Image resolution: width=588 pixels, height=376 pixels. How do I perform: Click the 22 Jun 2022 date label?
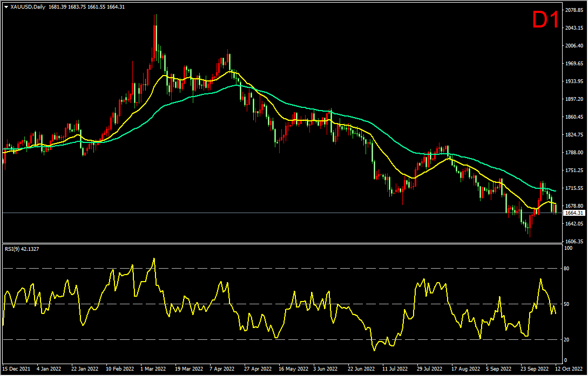pos(361,369)
